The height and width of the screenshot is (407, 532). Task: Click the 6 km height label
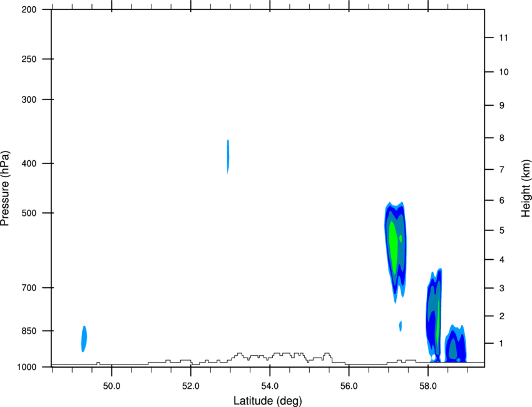pyautogui.click(x=502, y=200)
